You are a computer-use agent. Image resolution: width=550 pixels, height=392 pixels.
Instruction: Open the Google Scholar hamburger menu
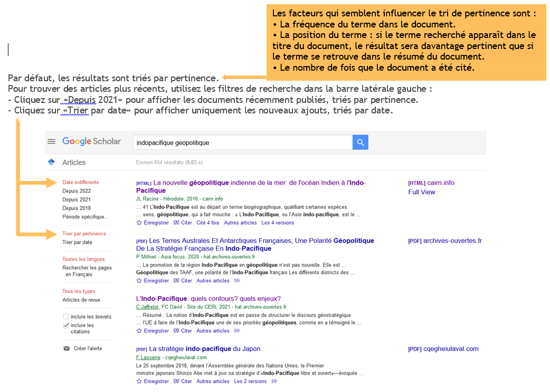pos(51,141)
